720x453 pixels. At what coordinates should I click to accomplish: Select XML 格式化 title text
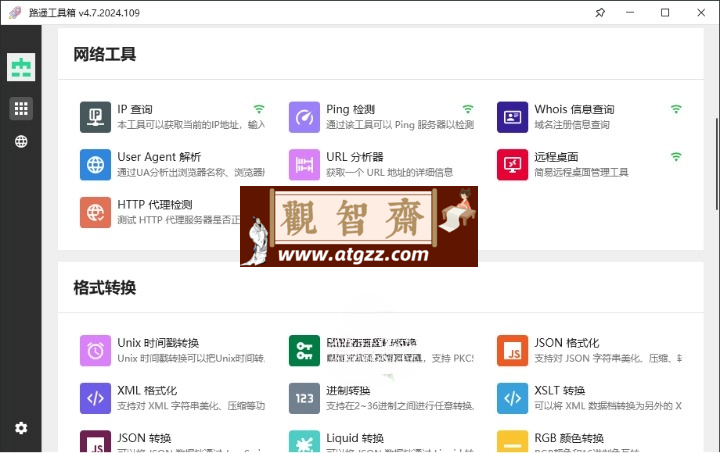click(x=147, y=391)
